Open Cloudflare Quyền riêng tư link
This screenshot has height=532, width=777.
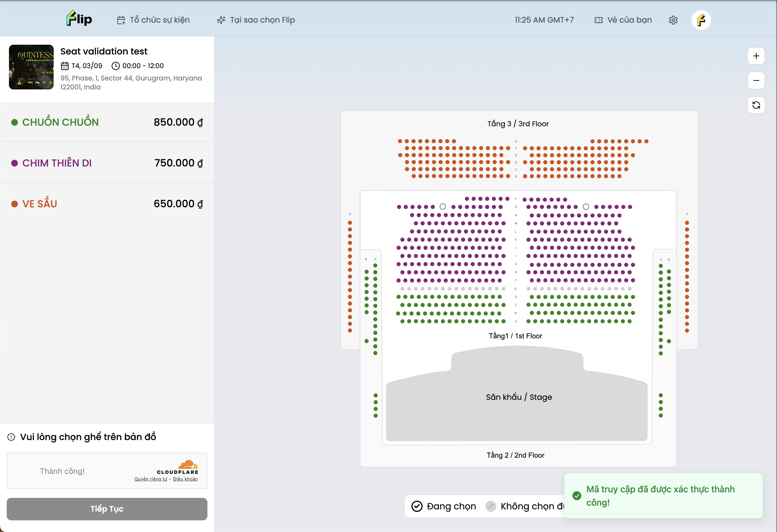point(150,479)
